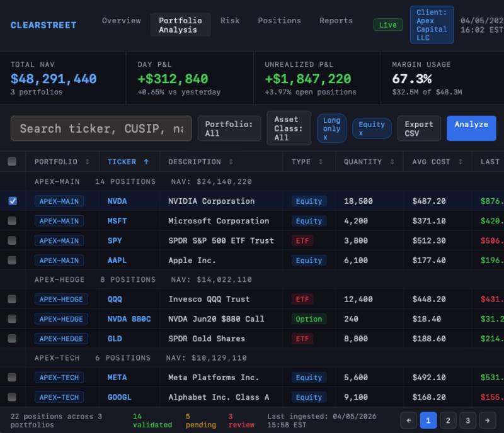This screenshot has width=504, height=433.
Task: Open the META ticker link
Action: tap(117, 378)
